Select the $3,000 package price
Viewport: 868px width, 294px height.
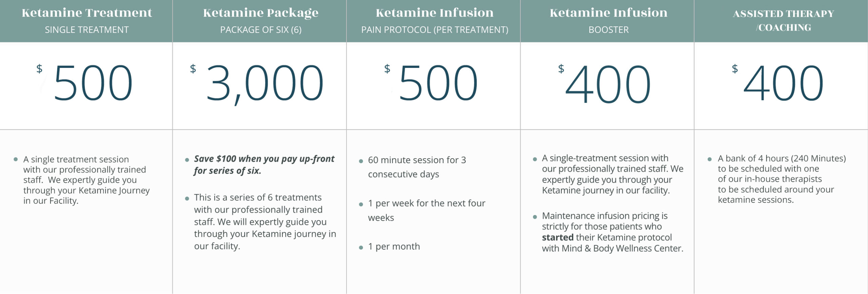pyautogui.click(x=257, y=84)
